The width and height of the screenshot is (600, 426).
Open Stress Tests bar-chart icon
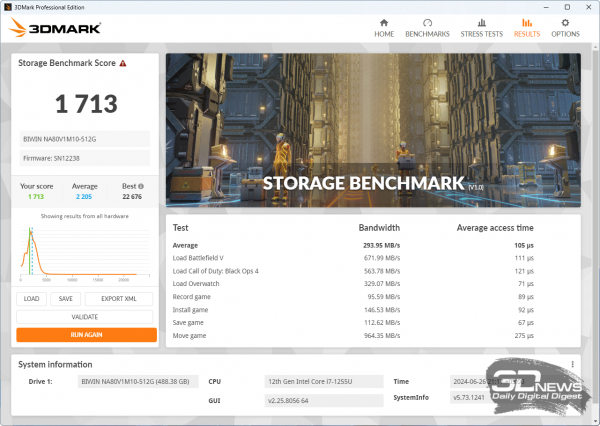pos(480,22)
